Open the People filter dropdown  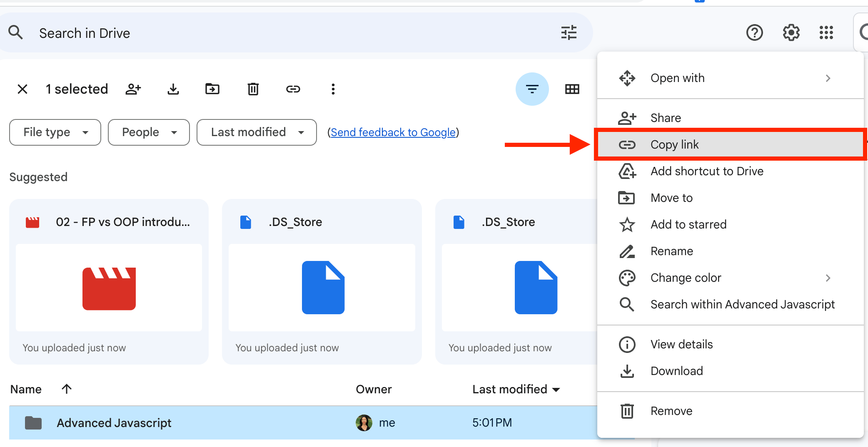tap(148, 132)
